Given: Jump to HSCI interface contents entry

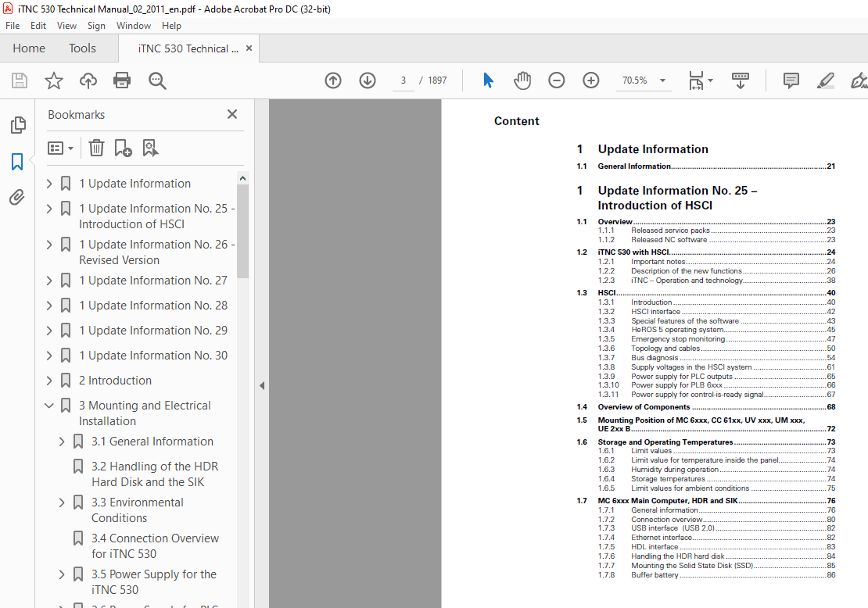Looking at the screenshot, I should click(x=655, y=312).
